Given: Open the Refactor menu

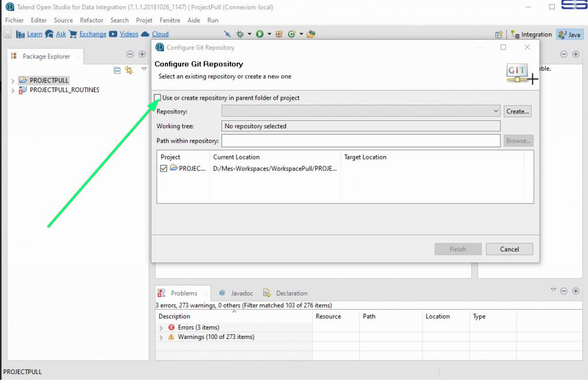Looking at the screenshot, I should [x=91, y=20].
